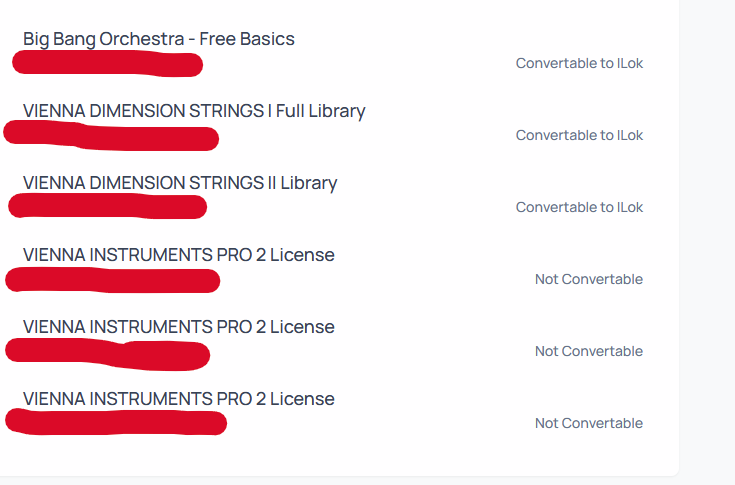The height and width of the screenshot is (485, 735).
Task: Click redacted serial under second Instruments Pro 2 License
Action: pyautogui.click(x=107, y=354)
